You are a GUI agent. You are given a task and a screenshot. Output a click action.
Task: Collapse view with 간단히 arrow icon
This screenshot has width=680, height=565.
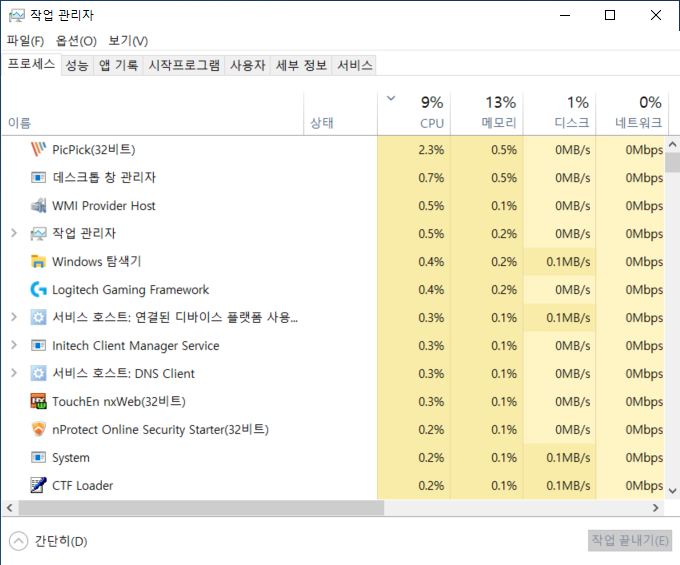18,541
